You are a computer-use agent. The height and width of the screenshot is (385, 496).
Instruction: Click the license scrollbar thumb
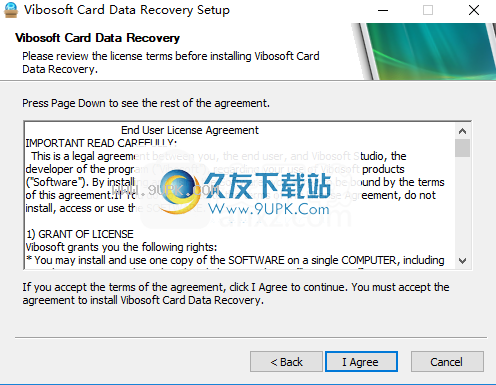462,148
